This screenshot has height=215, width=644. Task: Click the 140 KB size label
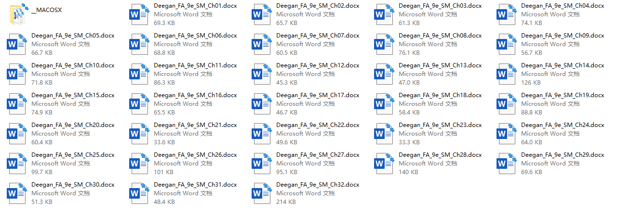pyautogui.click(x=408, y=172)
